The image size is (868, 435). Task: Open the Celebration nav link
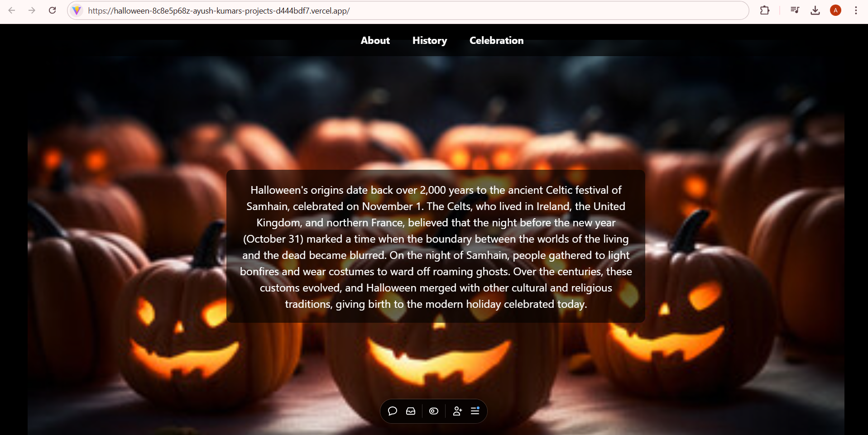coord(496,40)
